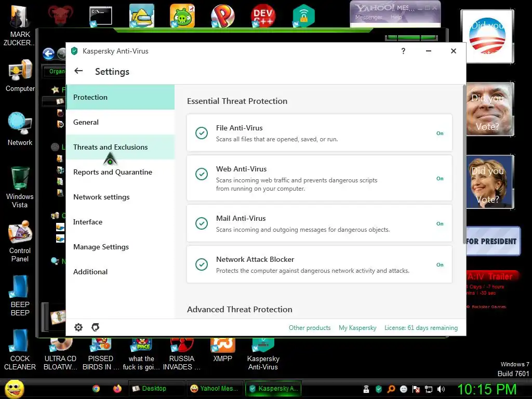Open the command prompt desktop shortcut

(101, 16)
